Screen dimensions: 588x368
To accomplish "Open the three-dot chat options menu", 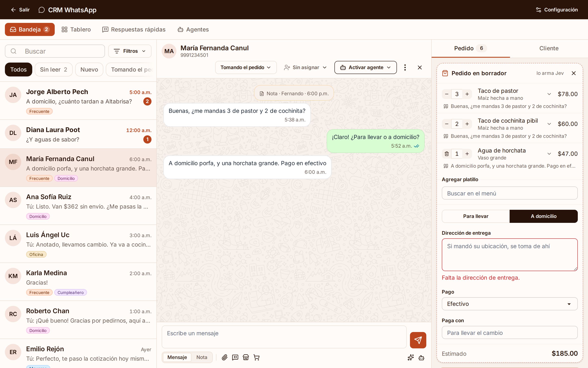I will [x=405, y=67].
